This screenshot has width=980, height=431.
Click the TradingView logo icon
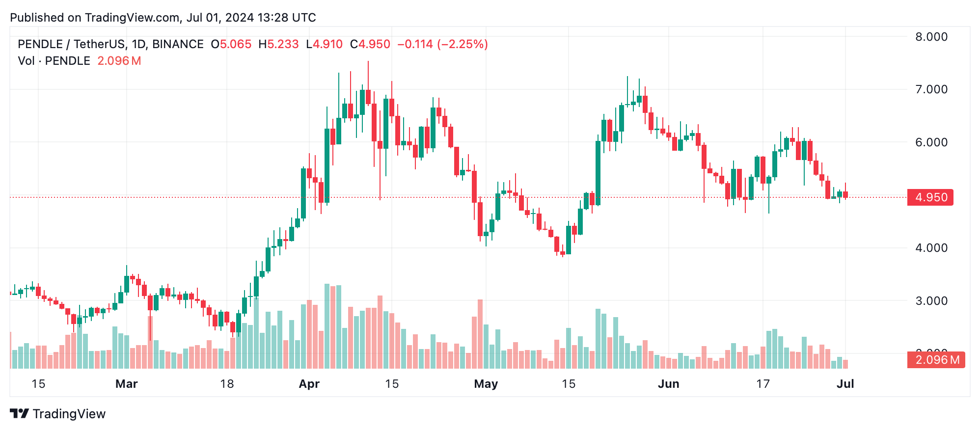pyautogui.click(x=19, y=413)
